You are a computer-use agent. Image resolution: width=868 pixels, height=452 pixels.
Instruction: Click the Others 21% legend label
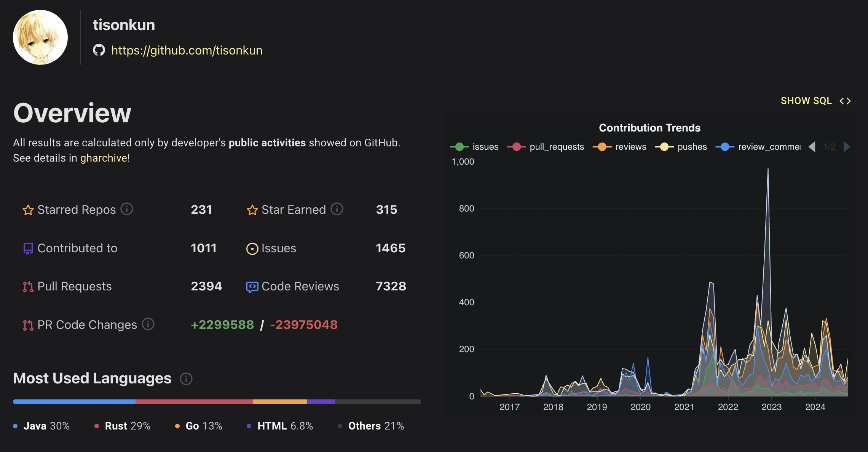371,426
